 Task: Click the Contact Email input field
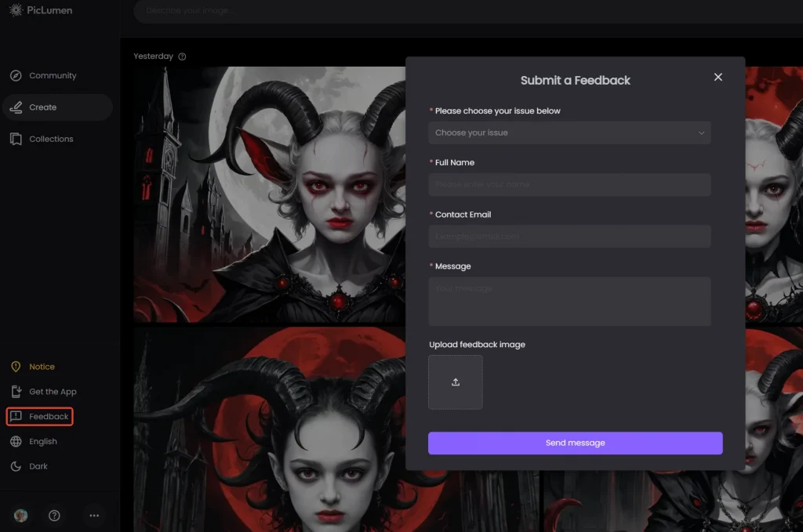569,237
